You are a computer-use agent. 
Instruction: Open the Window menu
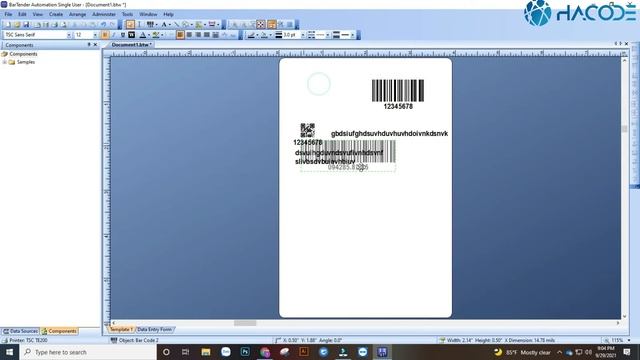[x=148, y=14]
